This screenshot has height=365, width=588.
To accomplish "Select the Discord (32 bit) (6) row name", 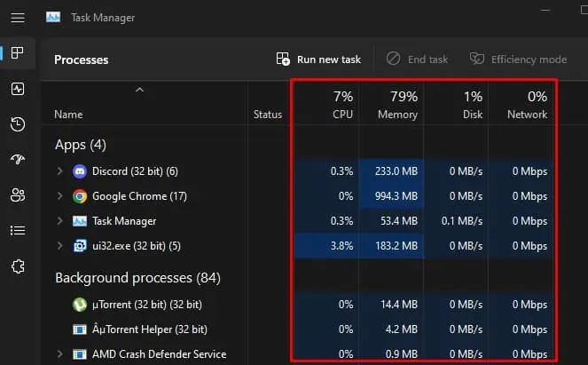I will click(135, 171).
